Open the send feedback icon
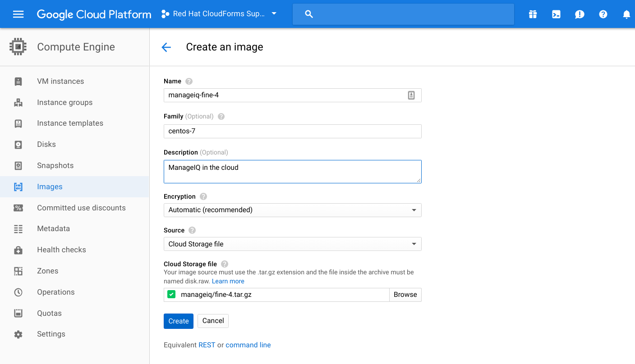635x364 pixels. pyautogui.click(x=580, y=14)
